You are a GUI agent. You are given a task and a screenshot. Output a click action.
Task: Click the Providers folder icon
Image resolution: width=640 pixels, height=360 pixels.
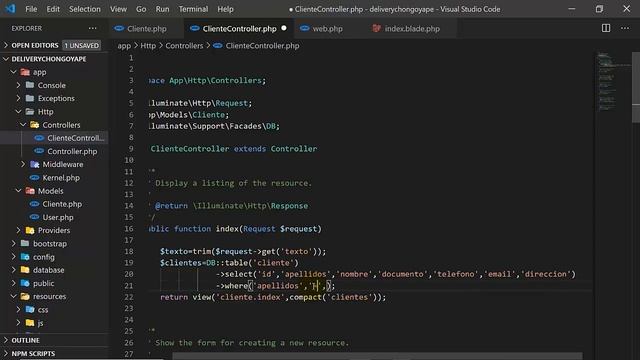click(x=30, y=230)
